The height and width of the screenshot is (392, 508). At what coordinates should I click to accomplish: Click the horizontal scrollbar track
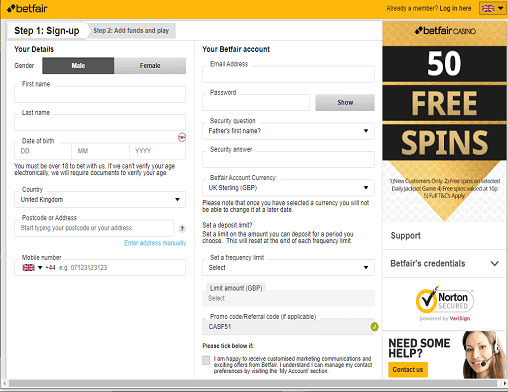click(x=254, y=383)
